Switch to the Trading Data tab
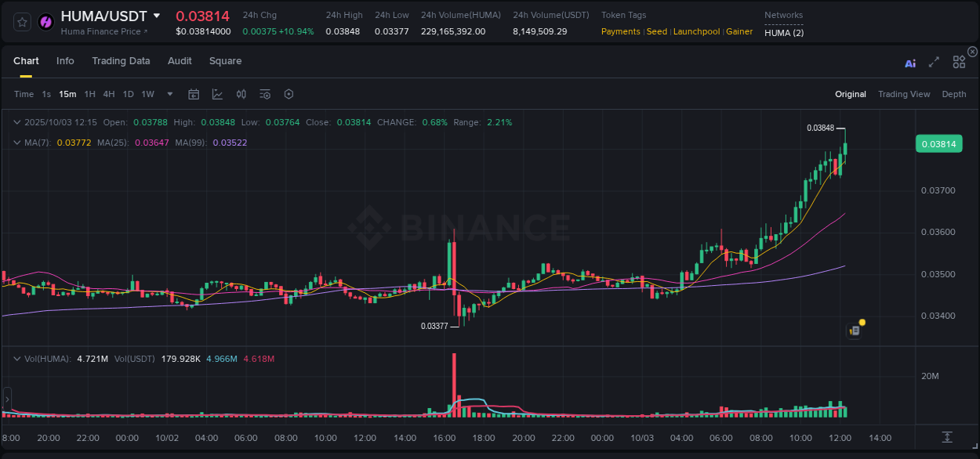The image size is (980, 459). 121,60
